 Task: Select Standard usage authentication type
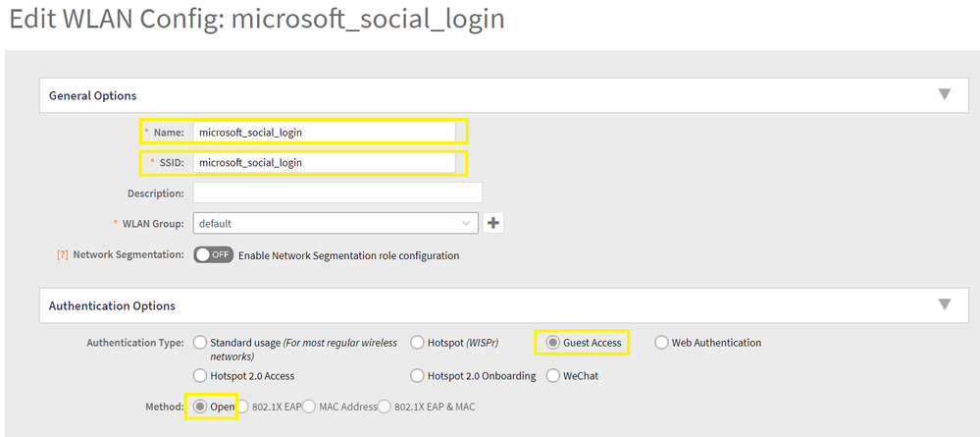[201, 343]
